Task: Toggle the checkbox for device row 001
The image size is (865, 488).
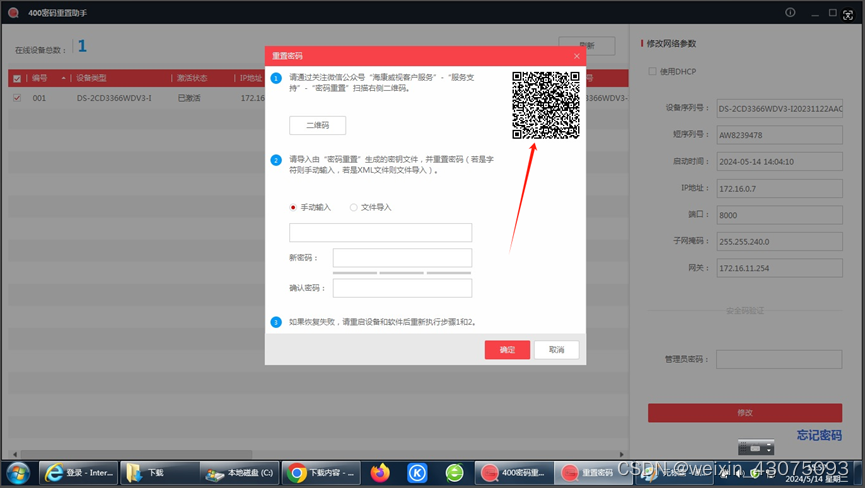Action: 17,98
